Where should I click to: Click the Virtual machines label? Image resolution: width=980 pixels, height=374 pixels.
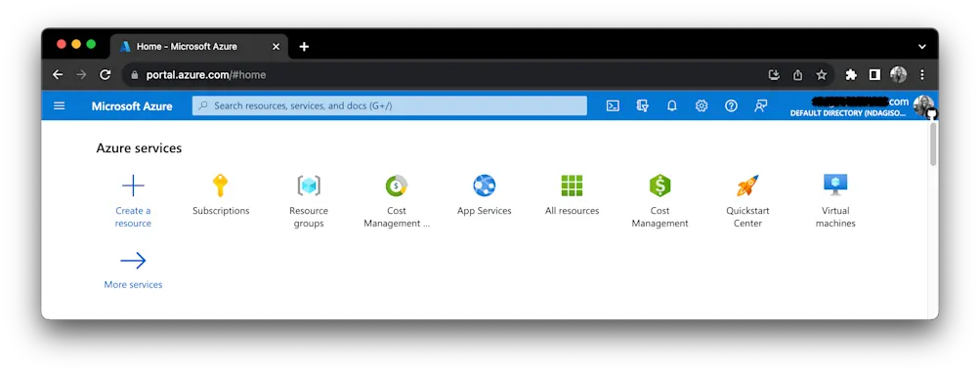(x=835, y=218)
